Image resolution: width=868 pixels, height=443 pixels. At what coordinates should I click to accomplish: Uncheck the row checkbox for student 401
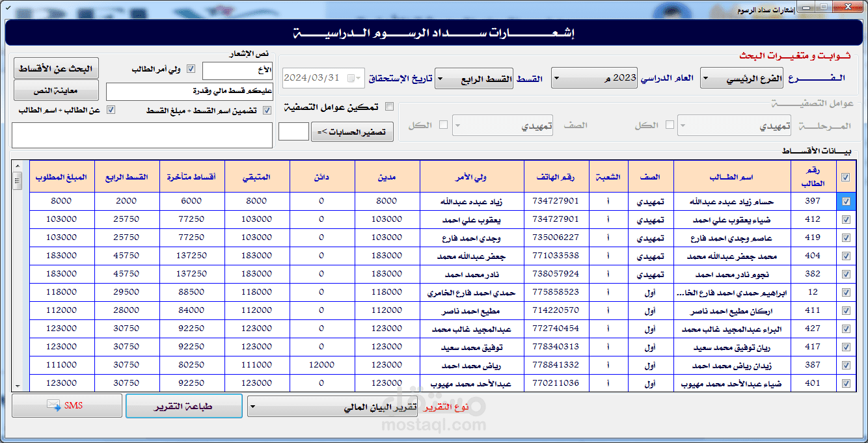click(x=845, y=383)
